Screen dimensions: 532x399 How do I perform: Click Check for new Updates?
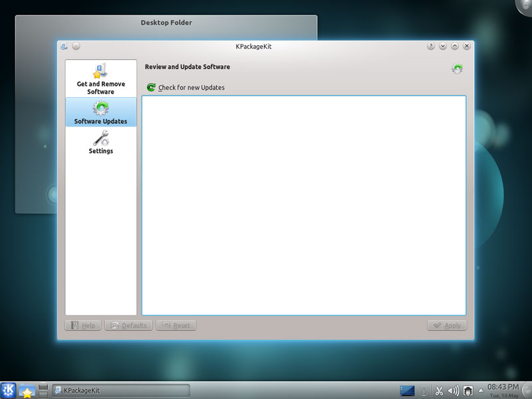pyautogui.click(x=186, y=88)
